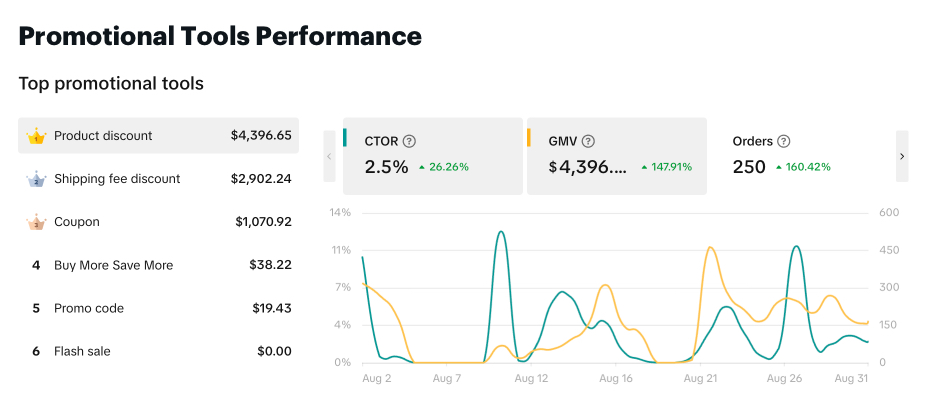Image resolution: width=927 pixels, height=405 pixels.
Task: Select the GMV metric card
Action: coord(616,156)
